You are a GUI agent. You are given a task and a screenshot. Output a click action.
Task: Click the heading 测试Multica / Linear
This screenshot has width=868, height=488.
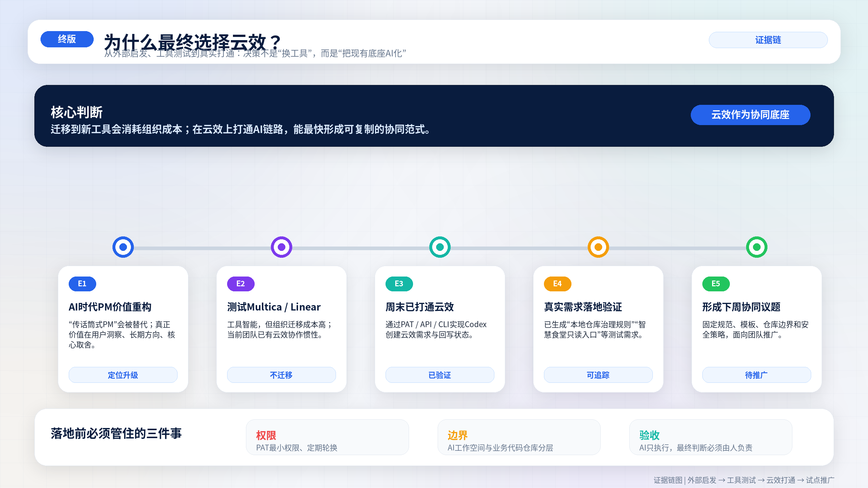point(274,307)
